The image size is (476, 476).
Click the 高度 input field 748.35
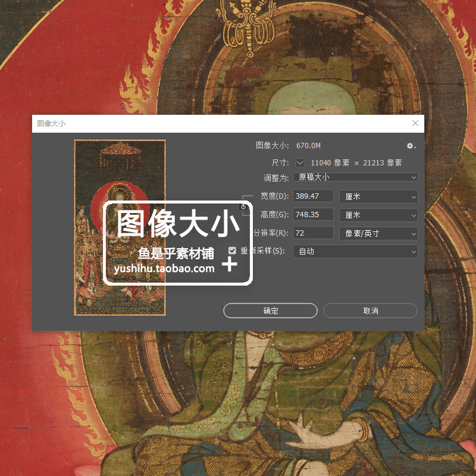(313, 215)
